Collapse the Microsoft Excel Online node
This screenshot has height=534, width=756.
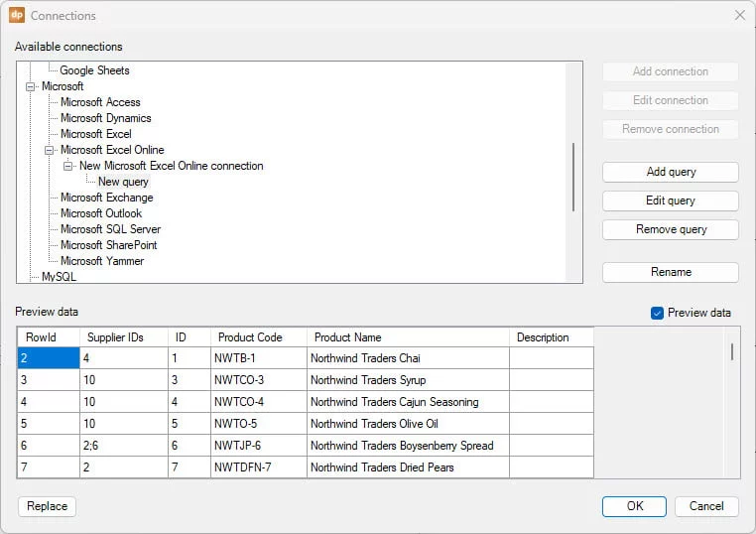pos(50,151)
